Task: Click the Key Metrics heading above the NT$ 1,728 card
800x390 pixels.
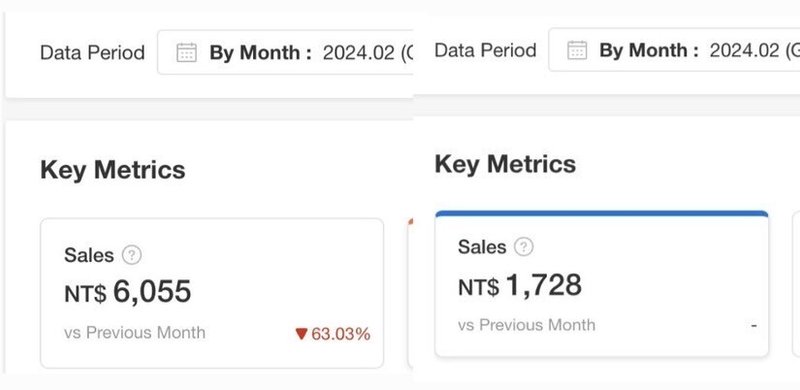Action: (505, 164)
